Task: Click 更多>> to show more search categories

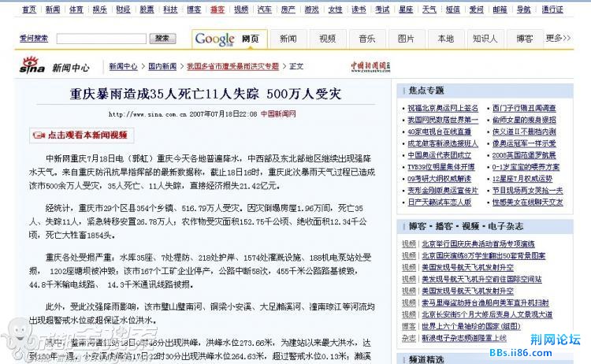Action: (x=558, y=38)
